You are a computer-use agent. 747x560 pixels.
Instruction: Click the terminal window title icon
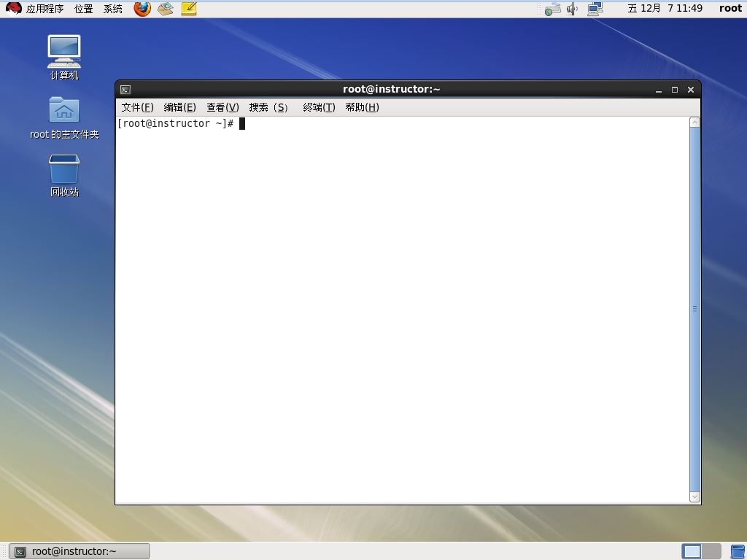tap(125, 90)
